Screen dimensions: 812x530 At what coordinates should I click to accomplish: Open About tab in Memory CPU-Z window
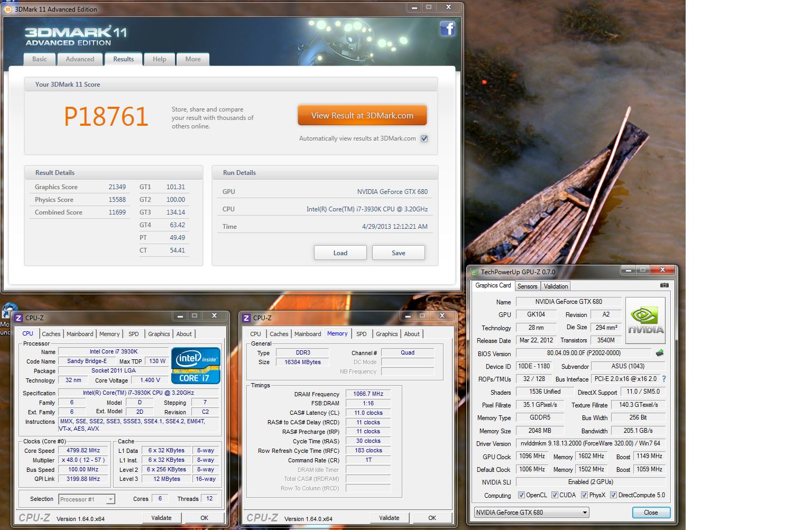point(412,334)
